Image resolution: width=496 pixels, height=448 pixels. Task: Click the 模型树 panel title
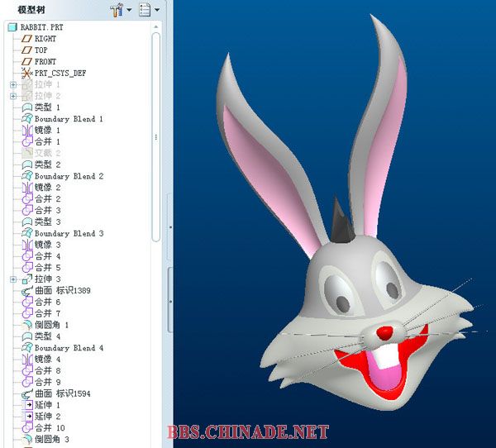tap(31, 10)
